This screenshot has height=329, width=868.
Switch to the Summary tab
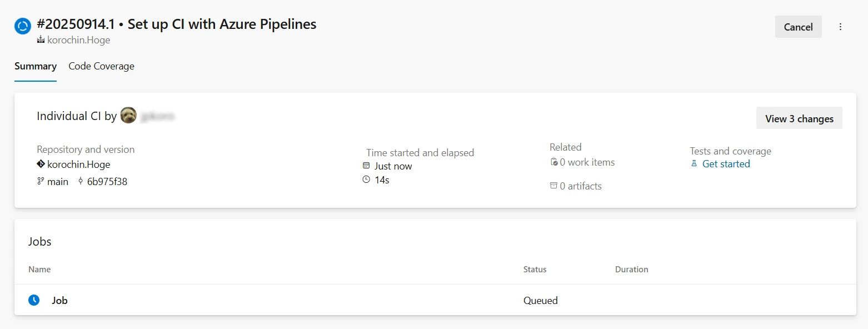tap(36, 66)
